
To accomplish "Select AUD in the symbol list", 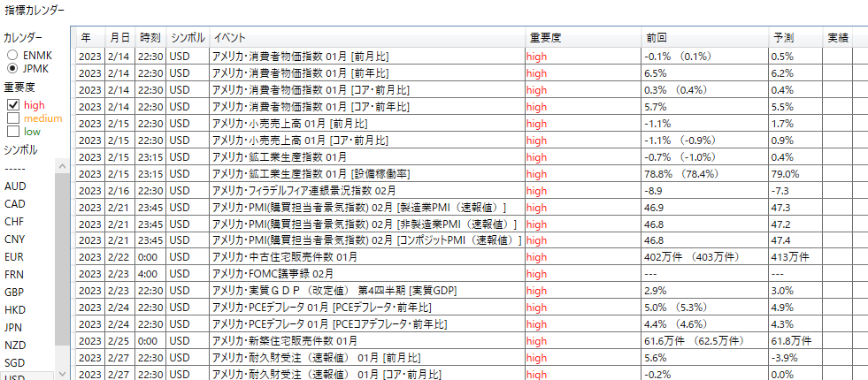I will tap(15, 186).
